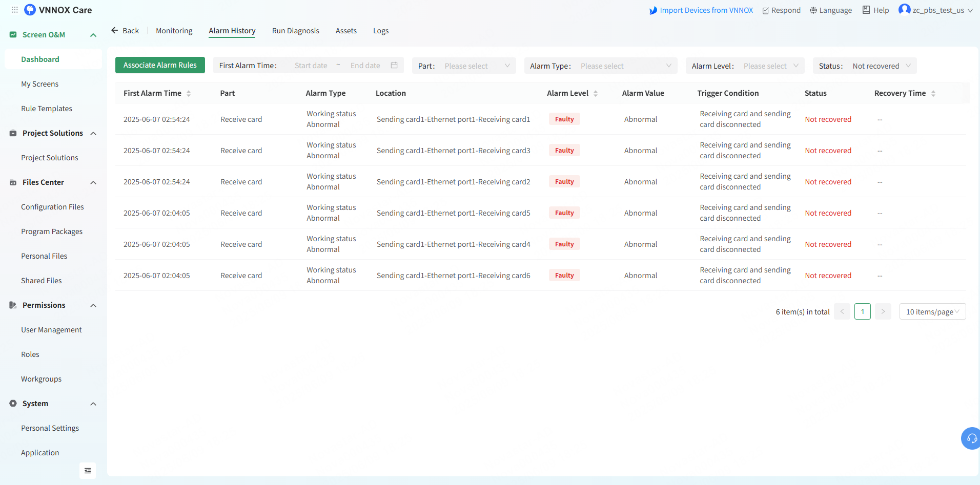This screenshot has width=980, height=485.
Task: Go to previous page arrow
Action: [842, 311]
